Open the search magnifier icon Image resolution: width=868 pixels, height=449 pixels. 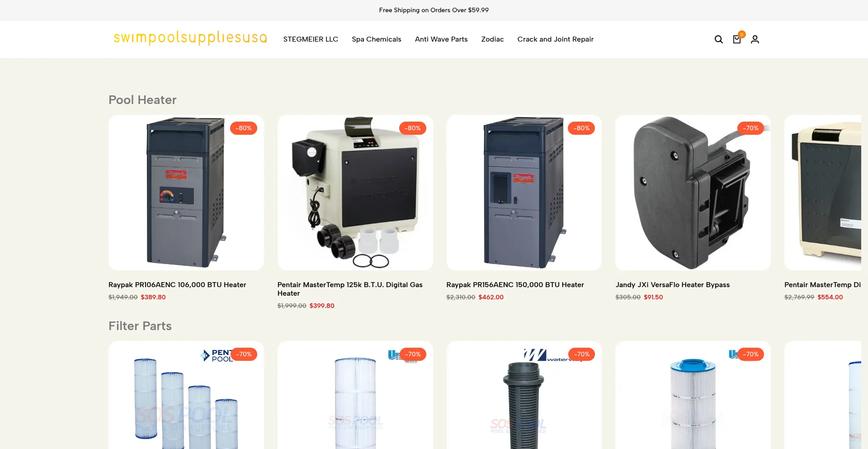[718, 39]
